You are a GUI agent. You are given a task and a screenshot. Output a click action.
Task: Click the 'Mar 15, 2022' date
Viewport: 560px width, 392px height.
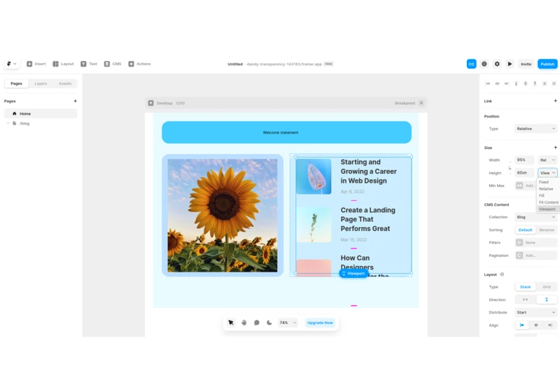point(353,240)
